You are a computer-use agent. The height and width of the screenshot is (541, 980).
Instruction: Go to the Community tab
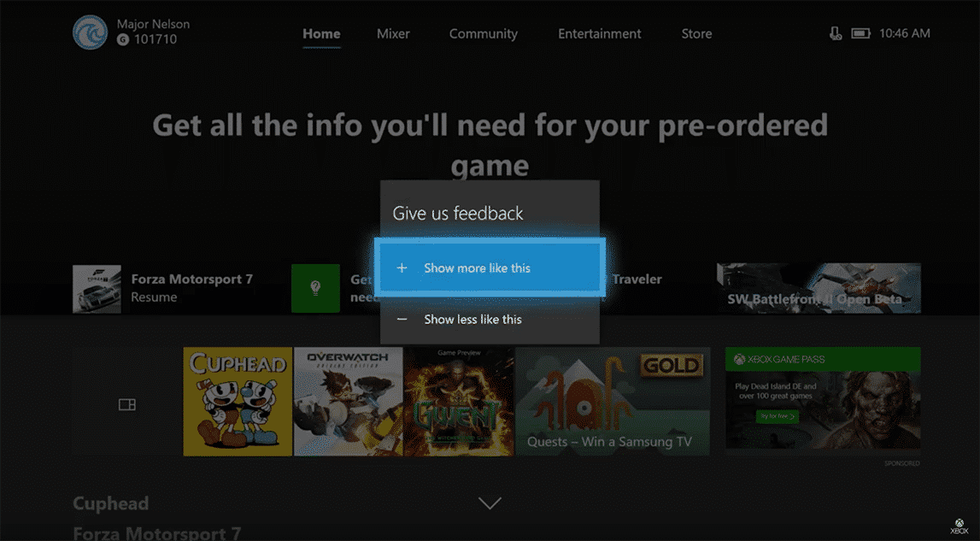point(484,34)
